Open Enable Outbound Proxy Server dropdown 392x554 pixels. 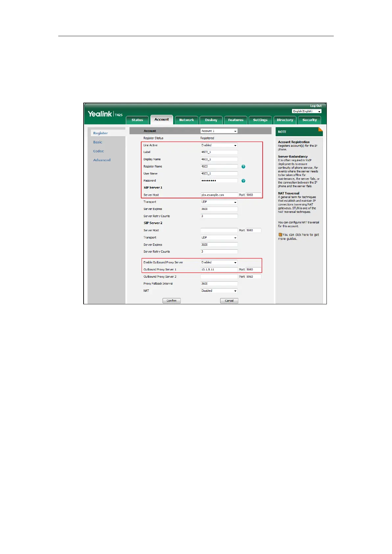(219, 263)
